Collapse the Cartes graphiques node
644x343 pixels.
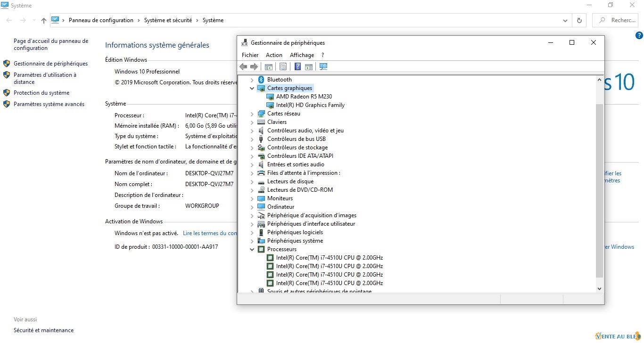coord(252,88)
